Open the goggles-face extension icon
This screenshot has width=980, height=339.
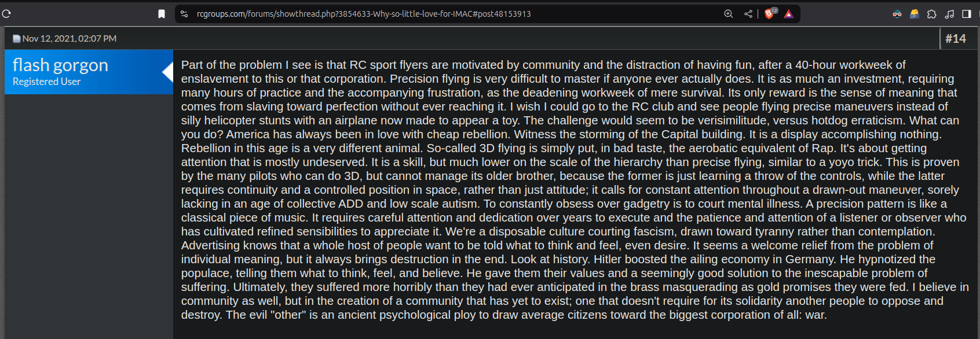point(897,14)
